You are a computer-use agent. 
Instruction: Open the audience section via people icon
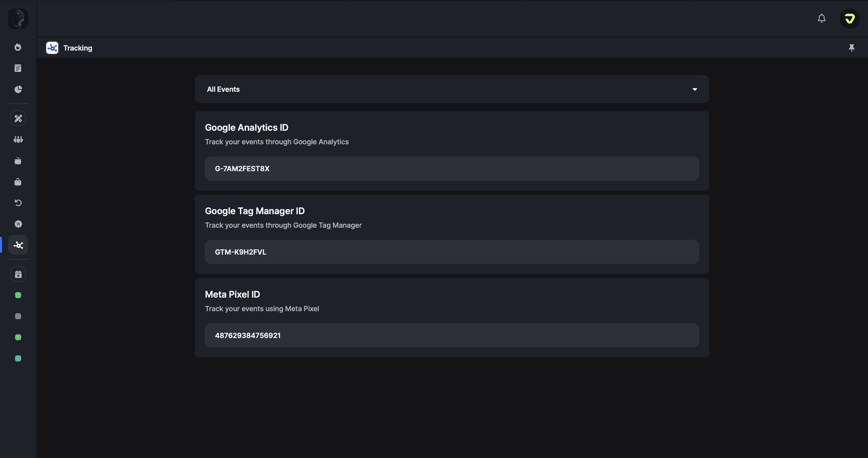click(x=17, y=140)
